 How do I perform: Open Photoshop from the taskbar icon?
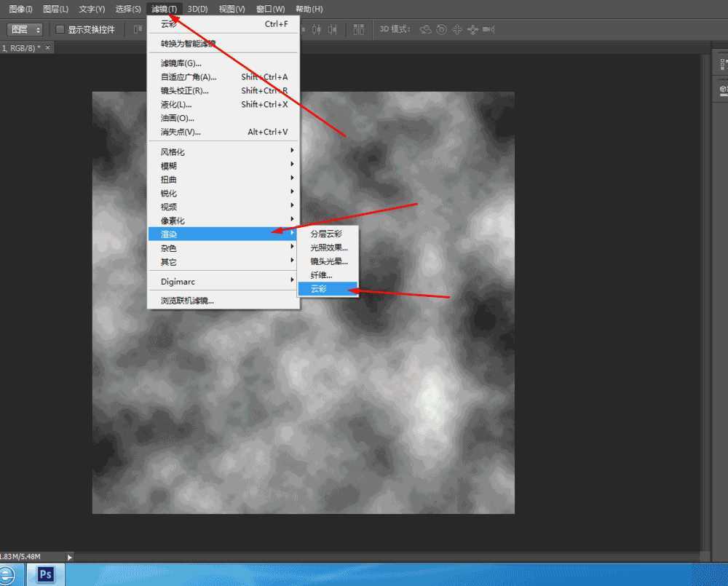[44, 574]
